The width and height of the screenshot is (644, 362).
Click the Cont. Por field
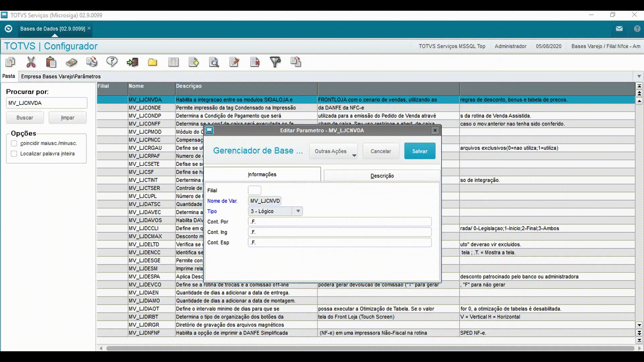[340, 222]
